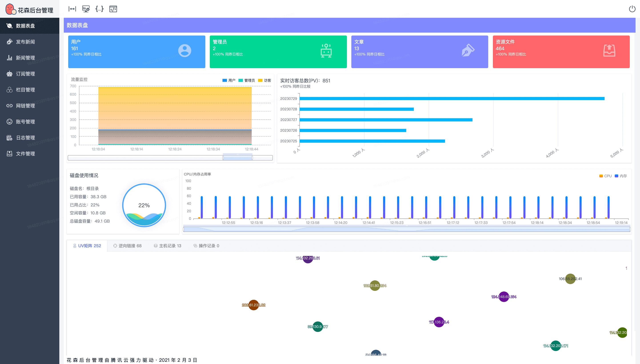640x364 pixels.
Task: Open 发布新闻 menu item
Action: (30, 42)
